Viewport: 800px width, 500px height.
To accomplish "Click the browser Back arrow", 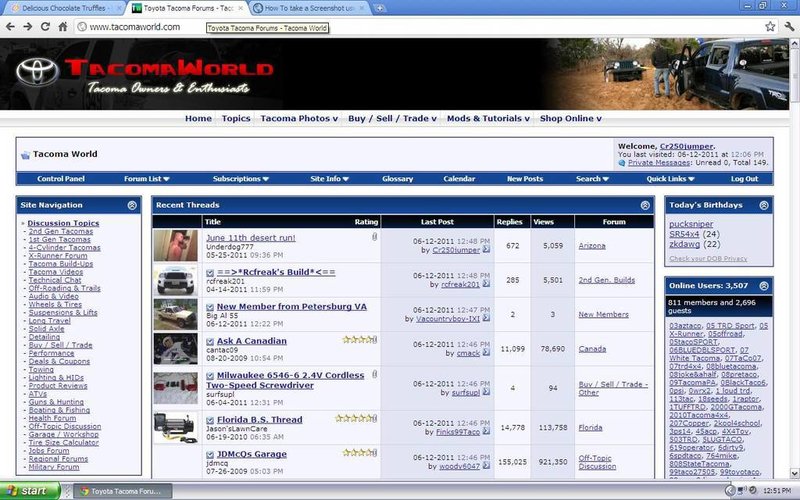I will pyautogui.click(x=10, y=27).
